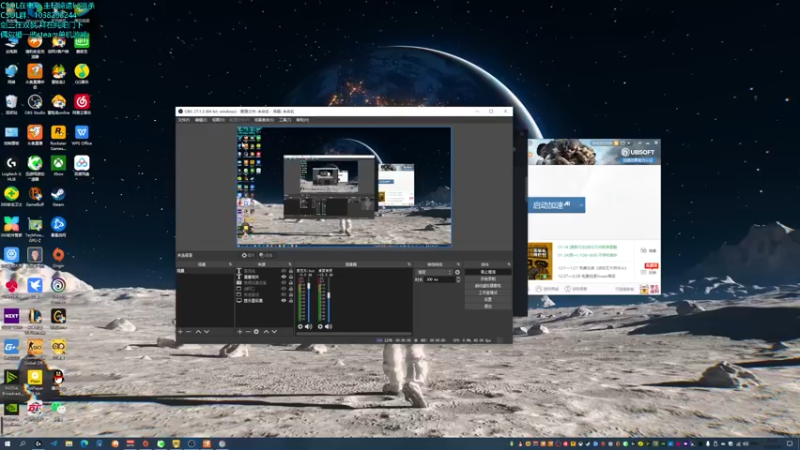Select the green WeChat desktop icon

point(58,410)
